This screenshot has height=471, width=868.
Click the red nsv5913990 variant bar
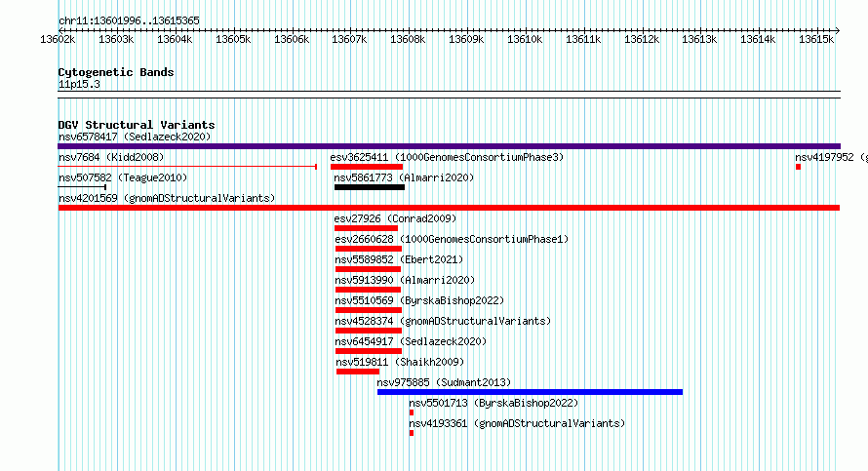[x=368, y=290]
